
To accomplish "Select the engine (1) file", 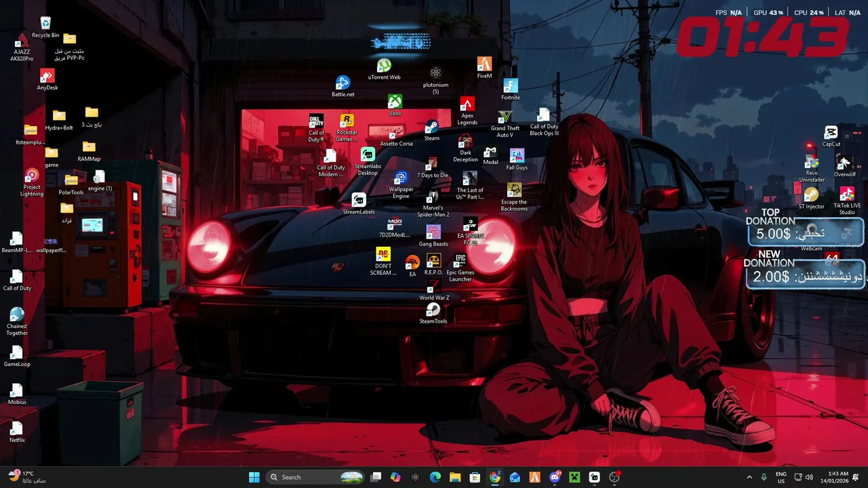I will (100, 181).
